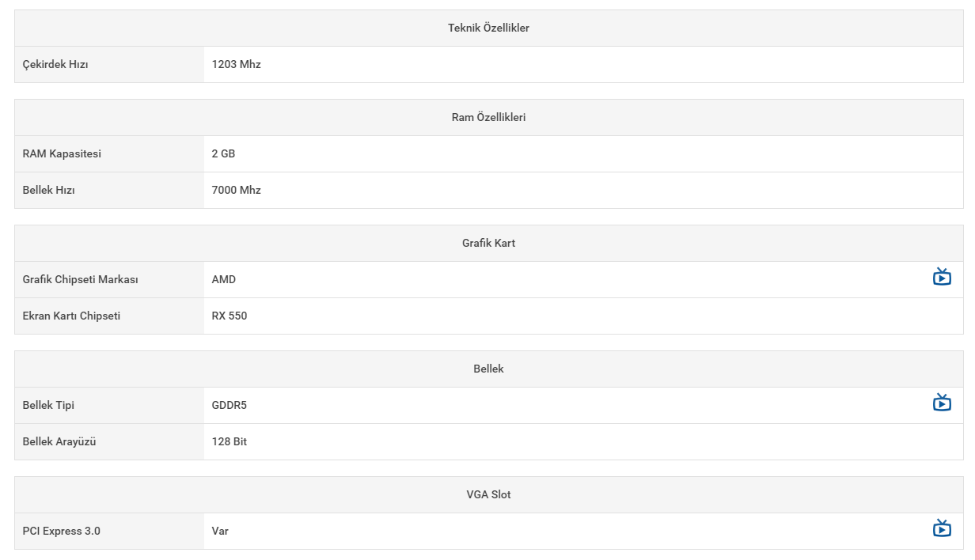975x560 pixels.
Task: Select the 7000 Mhz value
Action: point(237,190)
